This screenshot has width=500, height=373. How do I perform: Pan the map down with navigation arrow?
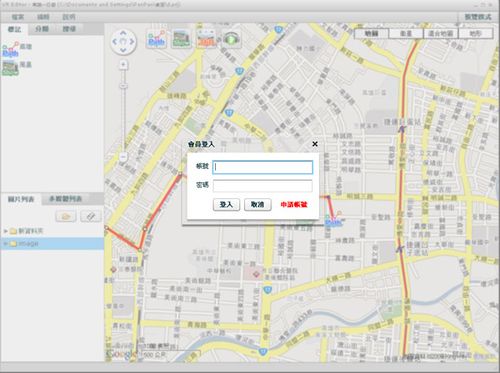123,50
